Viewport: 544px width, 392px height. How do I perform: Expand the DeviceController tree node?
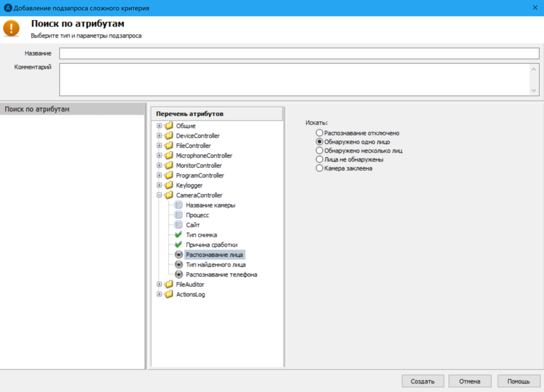[159, 136]
